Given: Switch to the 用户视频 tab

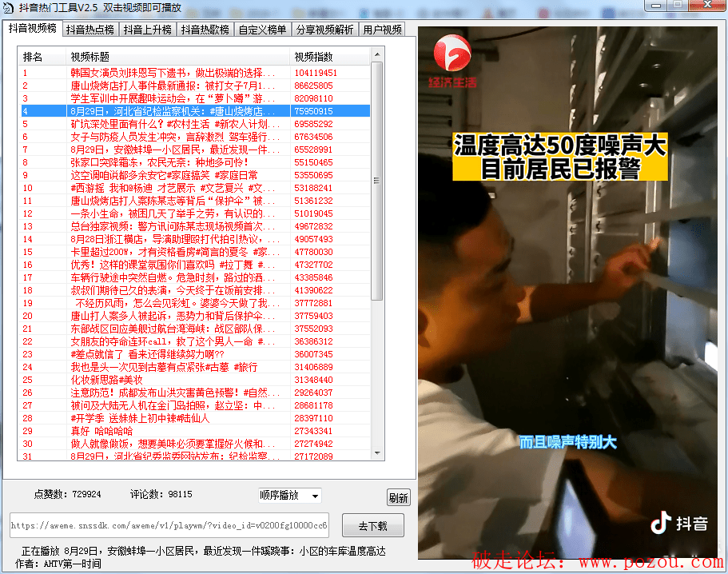Looking at the screenshot, I should [382, 30].
